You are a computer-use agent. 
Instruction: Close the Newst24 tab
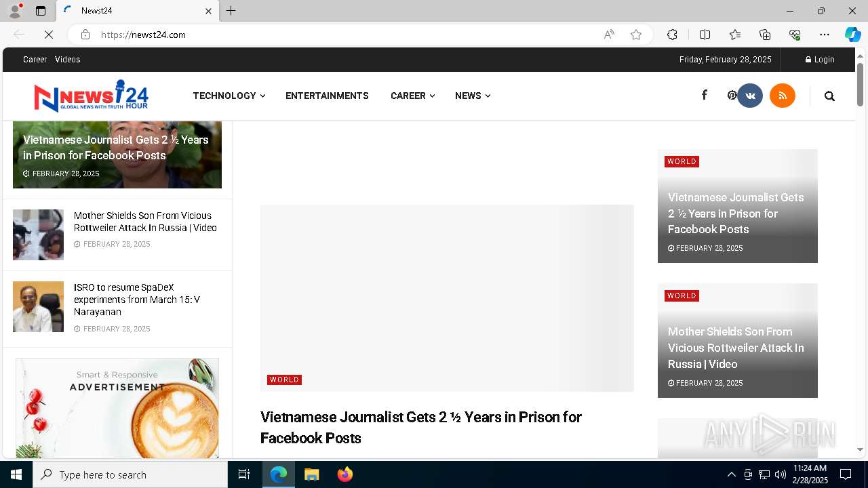pos(208,11)
